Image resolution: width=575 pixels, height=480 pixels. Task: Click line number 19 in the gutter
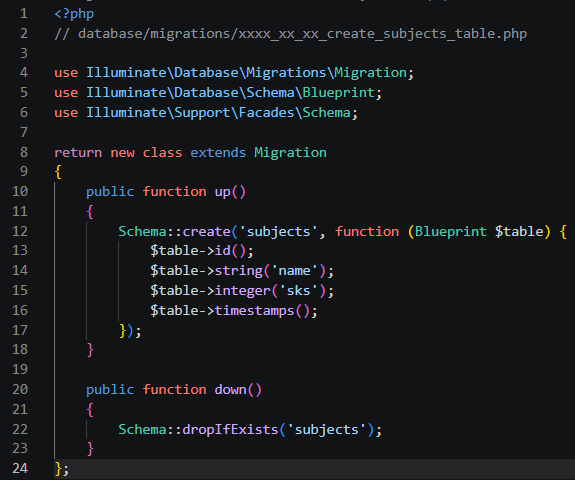click(20, 370)
